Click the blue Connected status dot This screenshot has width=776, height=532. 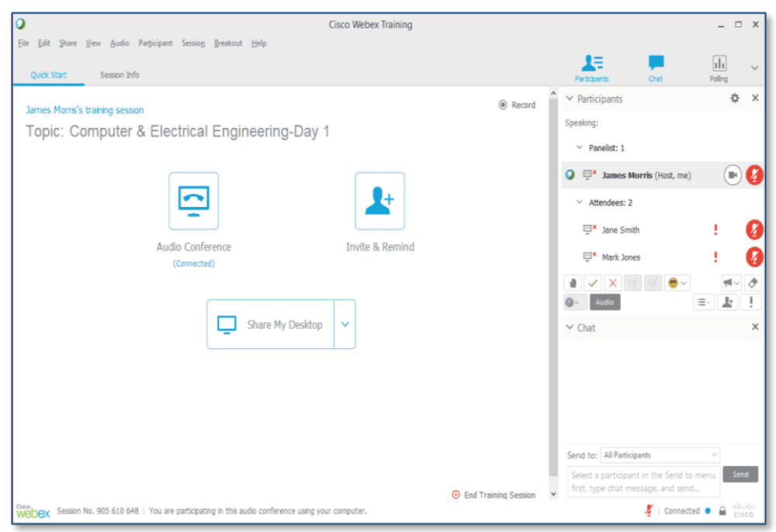tap(708, 511)
